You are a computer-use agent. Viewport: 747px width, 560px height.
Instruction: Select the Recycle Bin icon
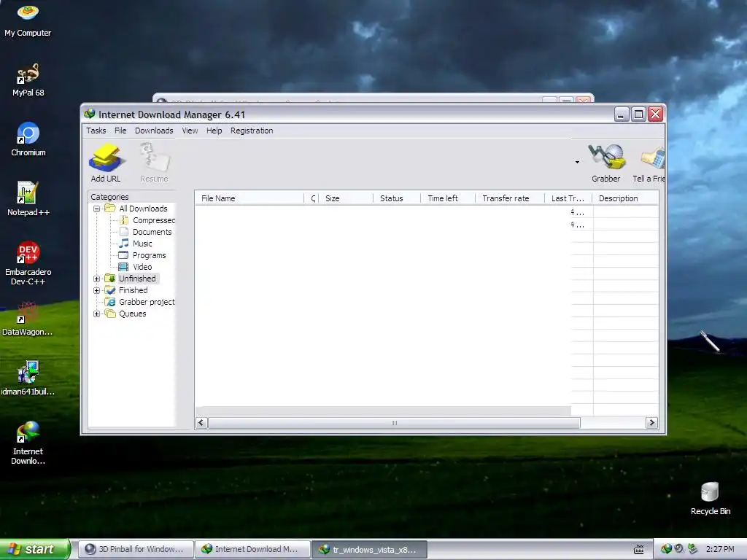point(711,498)
